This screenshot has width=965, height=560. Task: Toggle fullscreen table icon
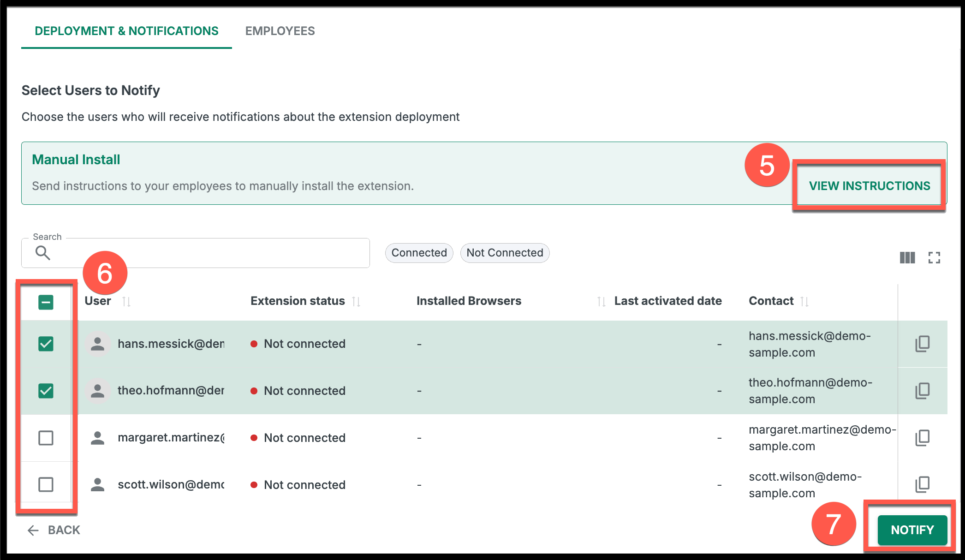coord(934,257)
